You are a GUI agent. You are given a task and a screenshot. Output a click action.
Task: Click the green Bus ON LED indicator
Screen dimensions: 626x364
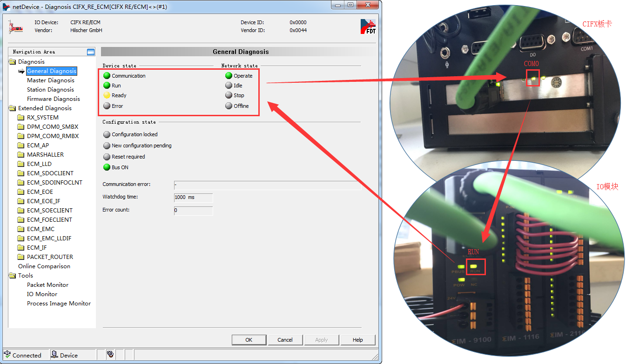(x=107, y=167)
